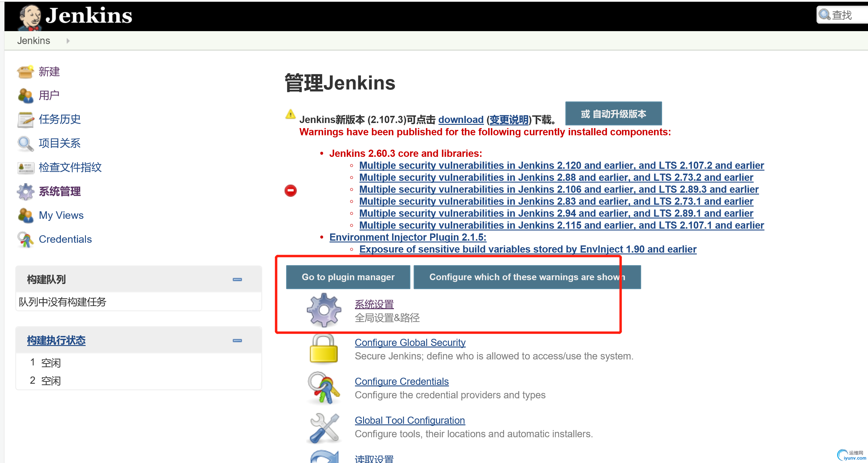868x463 pixels.
Task: Open My Views in the sidebar
Action: (61, 215)
